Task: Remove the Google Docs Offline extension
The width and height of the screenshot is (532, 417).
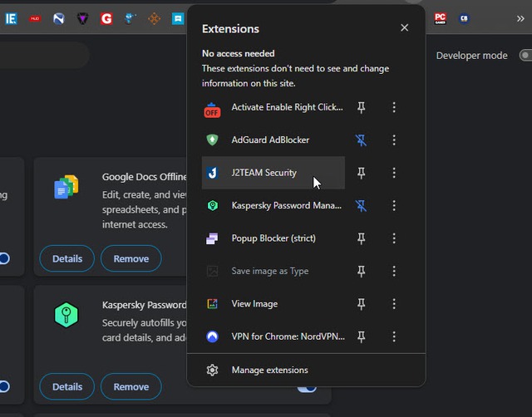Action: pyautogui.click(x=131, y=258)
